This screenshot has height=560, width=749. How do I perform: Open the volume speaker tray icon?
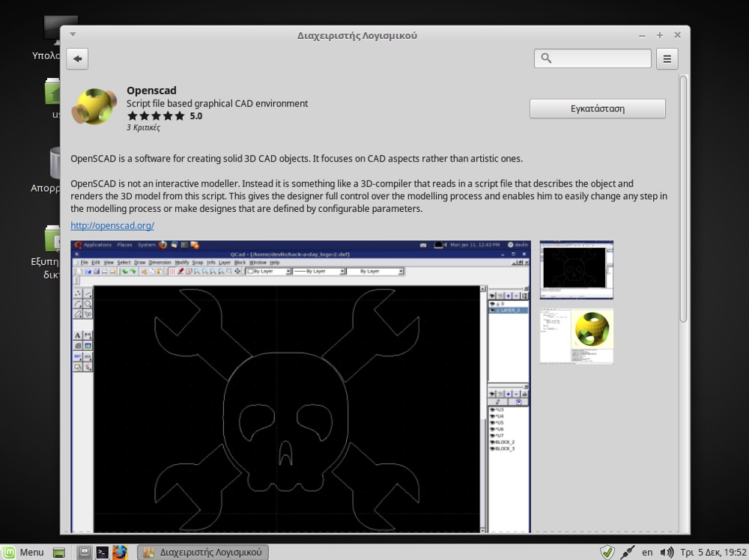[667, 553]
